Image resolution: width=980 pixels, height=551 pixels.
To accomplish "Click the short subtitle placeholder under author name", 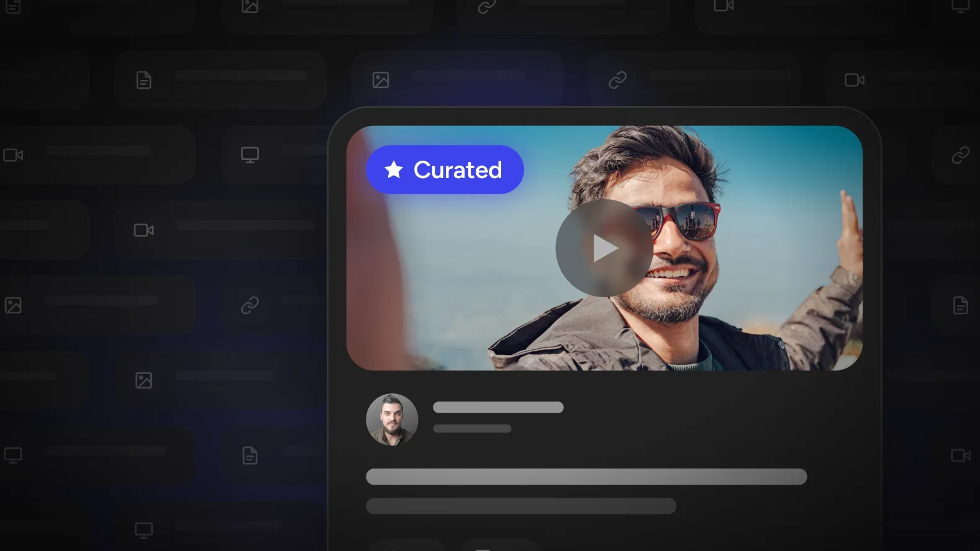I will point(472,429).
